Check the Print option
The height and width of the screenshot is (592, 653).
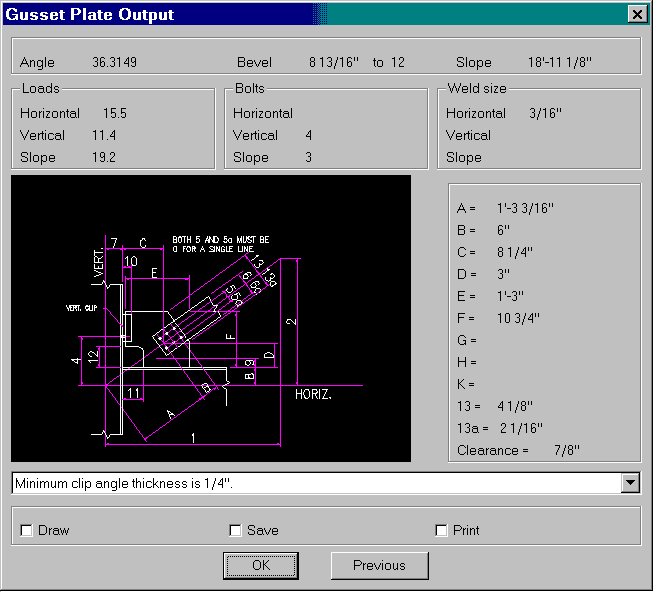pos(441,530)
